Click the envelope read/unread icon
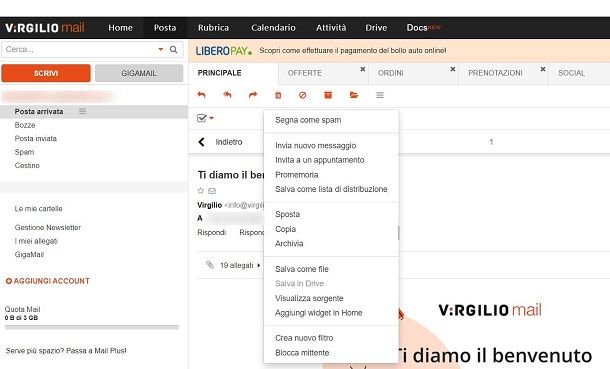Viewport: 610px width, 369px height. pos(212,191)
